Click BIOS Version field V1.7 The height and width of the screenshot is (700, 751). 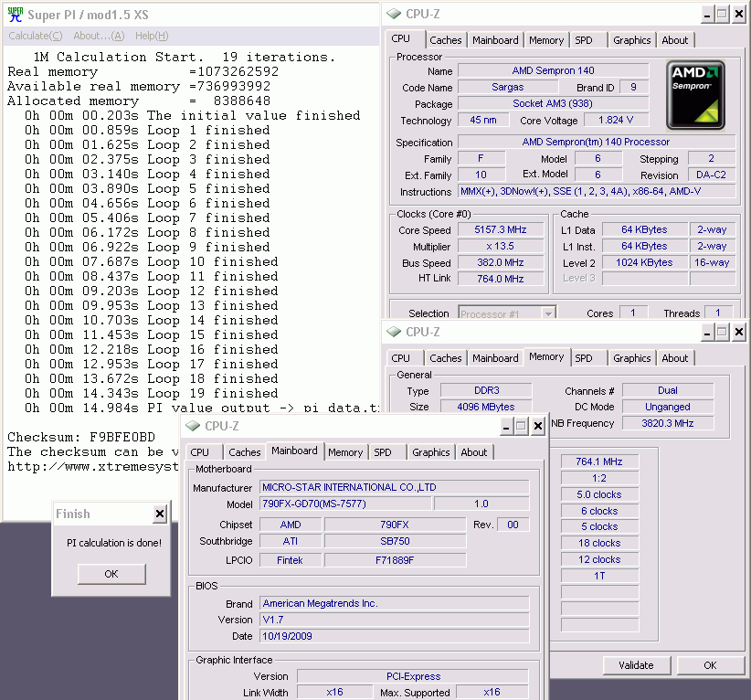tap(395, 620)
